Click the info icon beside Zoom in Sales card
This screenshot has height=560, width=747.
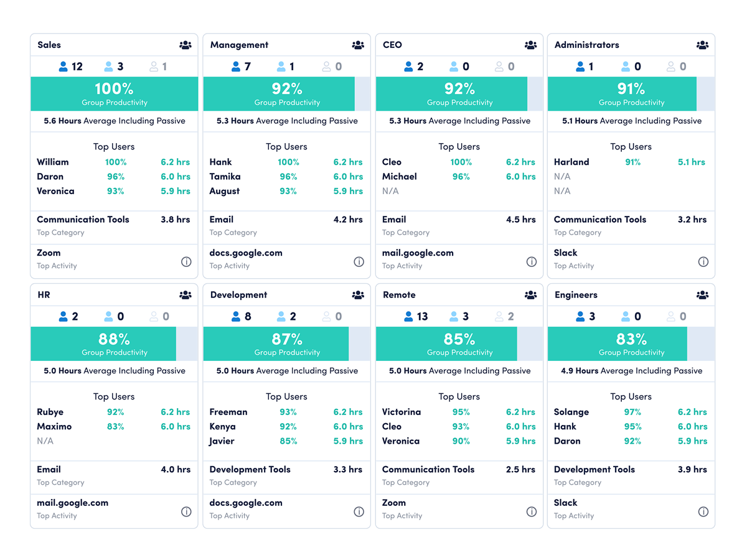186,262
